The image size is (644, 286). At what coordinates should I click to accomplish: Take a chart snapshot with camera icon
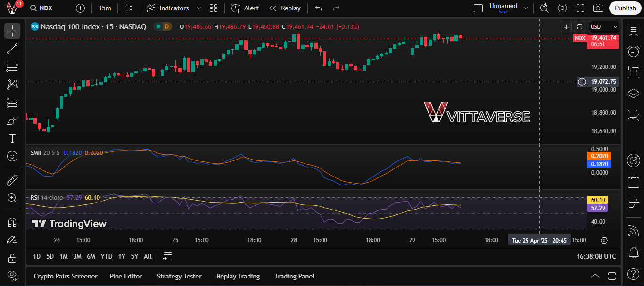[598, 8]
